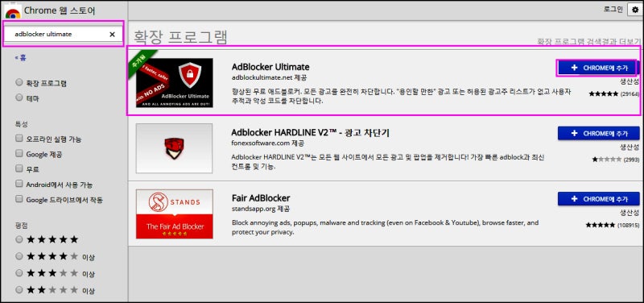Click 생산성 category under Fair AdBlocker
Viewport: 644px width, 303px height.
[x=630, y=214]
